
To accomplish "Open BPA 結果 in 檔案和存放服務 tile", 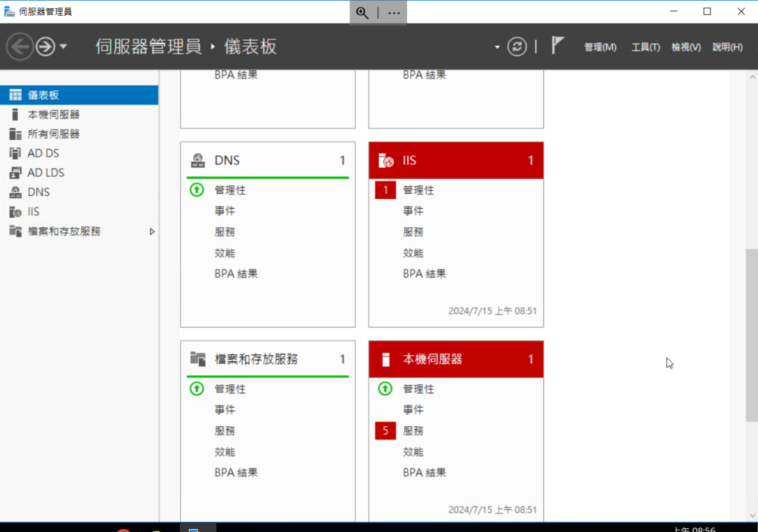I will (236, 472).
